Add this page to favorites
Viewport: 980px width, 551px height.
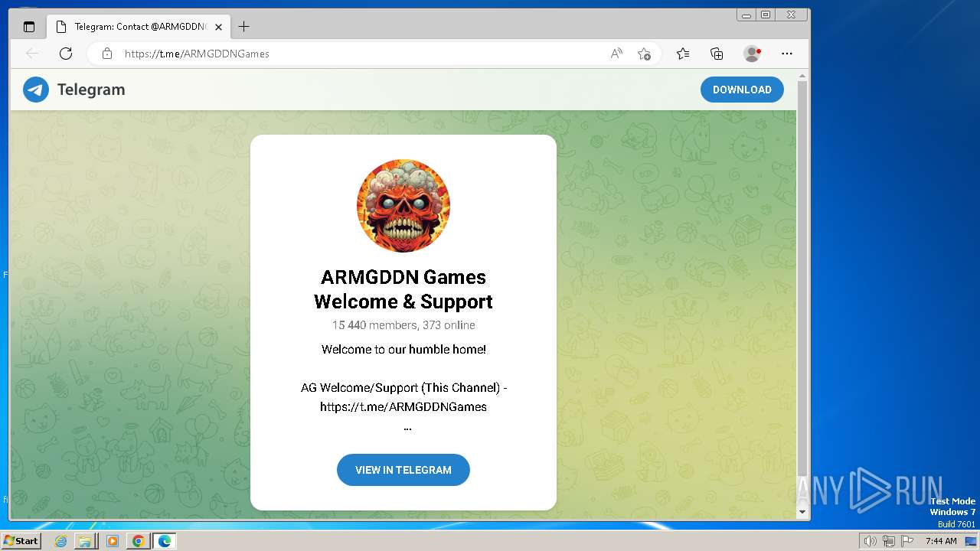(644, 54)
